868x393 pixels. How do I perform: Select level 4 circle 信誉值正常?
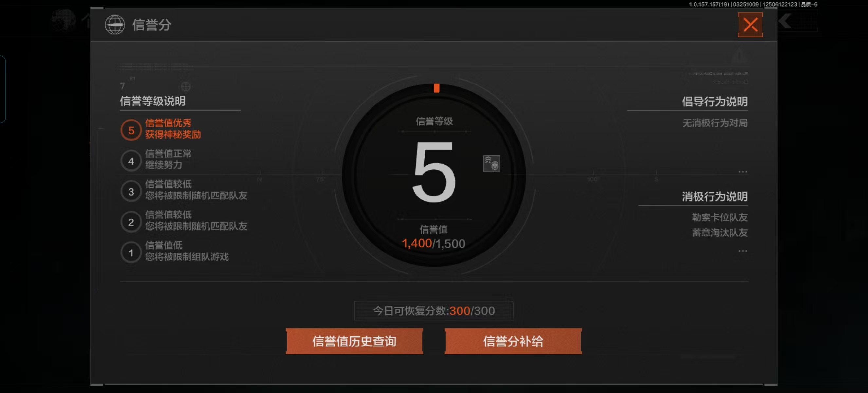point(131,161)
